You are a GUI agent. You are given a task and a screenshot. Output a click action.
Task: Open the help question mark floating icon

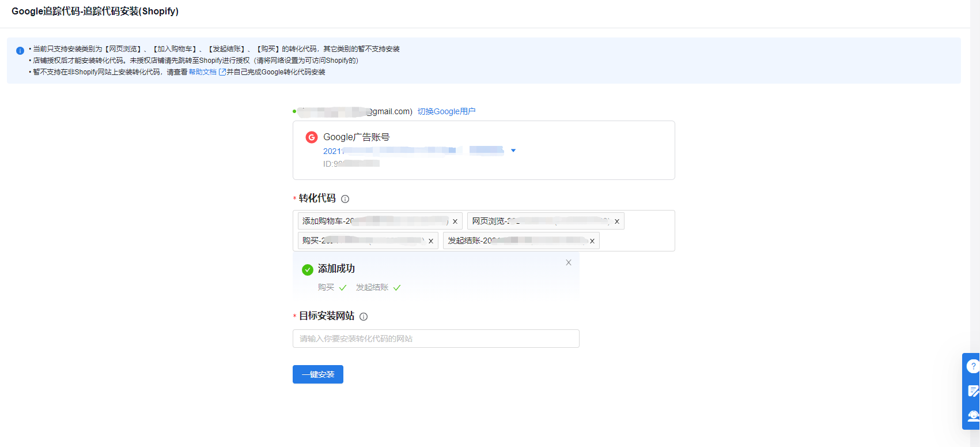pyautogui.click(x=973, y=366)
